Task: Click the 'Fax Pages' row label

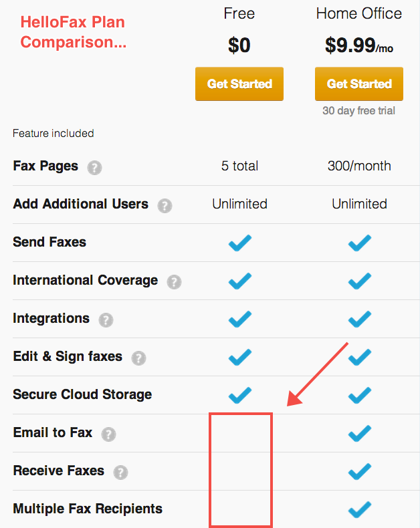Action: [x=45, y=166]
